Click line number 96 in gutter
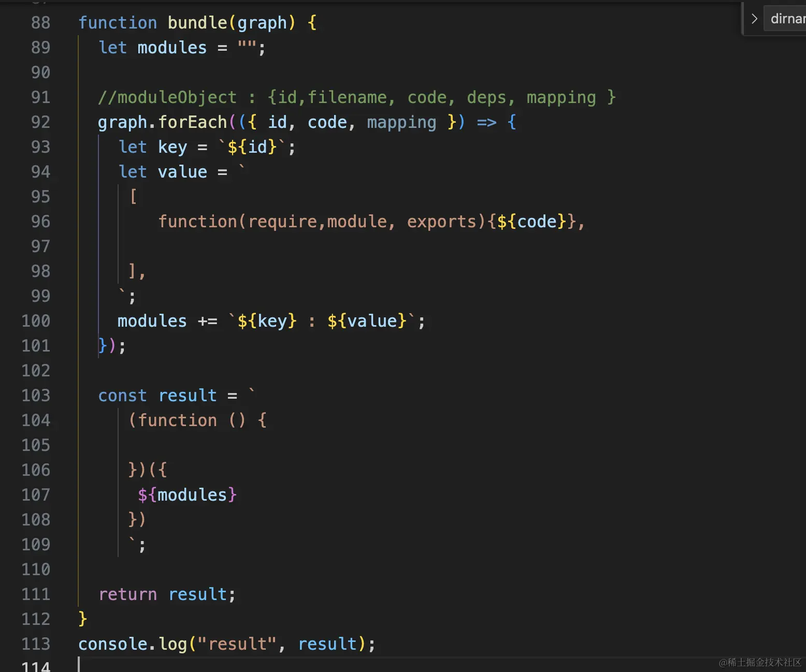806x672 pixels. click(41, 222)
